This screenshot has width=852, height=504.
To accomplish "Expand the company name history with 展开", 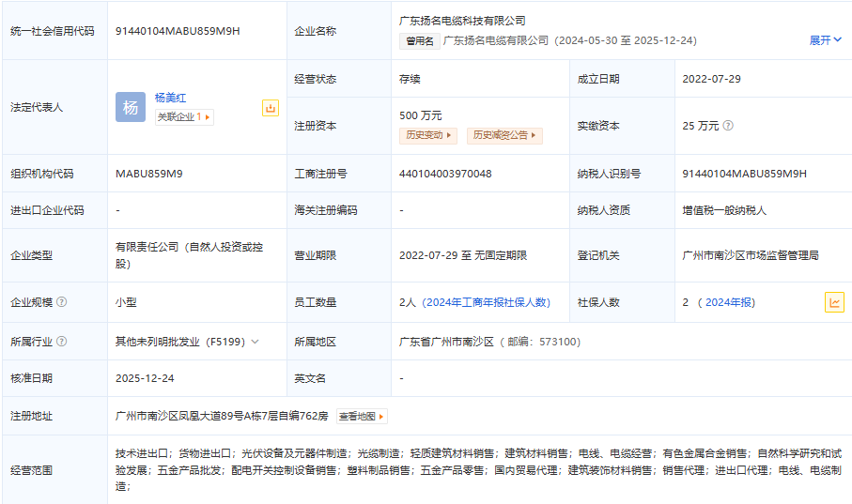I will coord(826,40).
